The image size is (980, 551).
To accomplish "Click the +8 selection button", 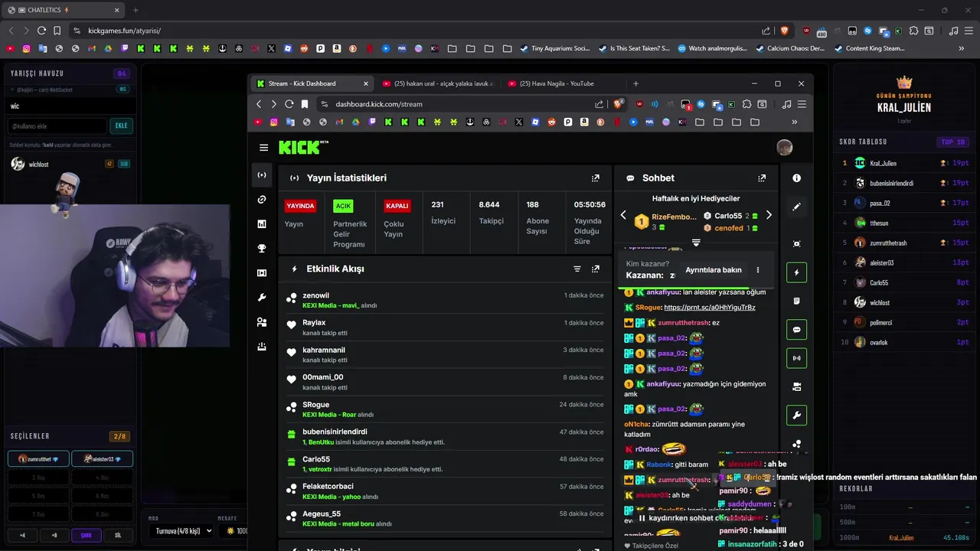I will (x=54, y=535).
